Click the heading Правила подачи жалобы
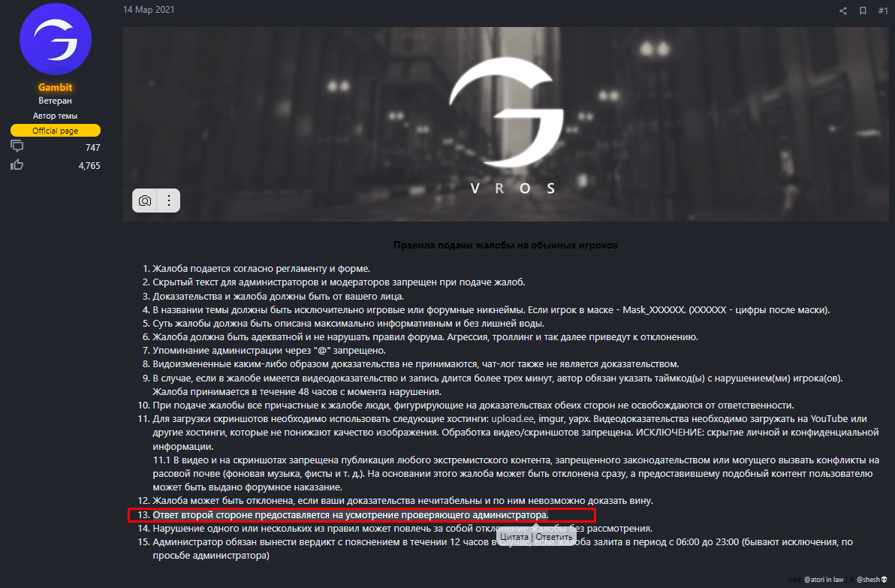This screenshot has width=895, height=588. [x=505, y=246]
